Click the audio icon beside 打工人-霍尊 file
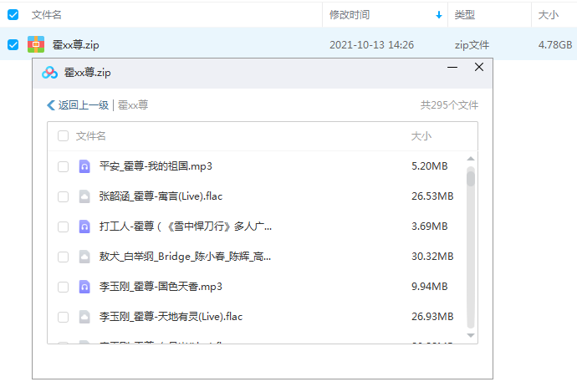This screenshot has height=392, width=577. (x=84, y=227)
